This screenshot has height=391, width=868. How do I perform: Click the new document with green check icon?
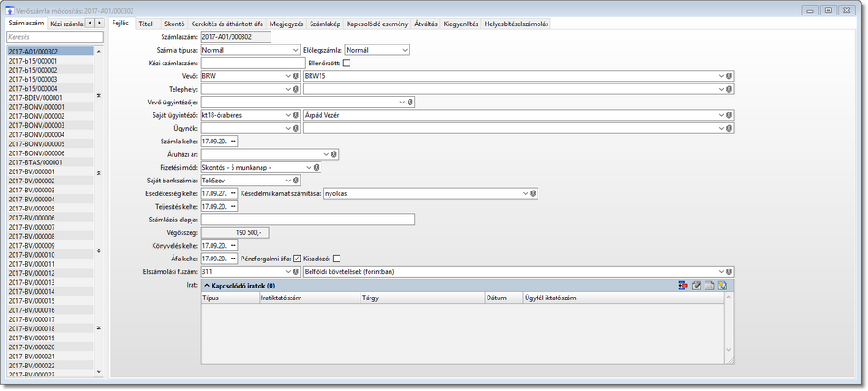click(x=722, y=286)
